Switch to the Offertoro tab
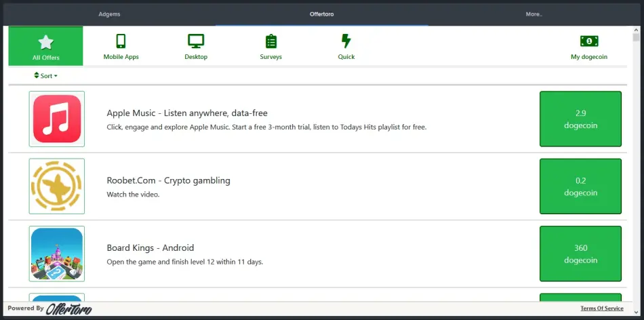Viewport: 644px width, 320px height. tap(321, 14)
